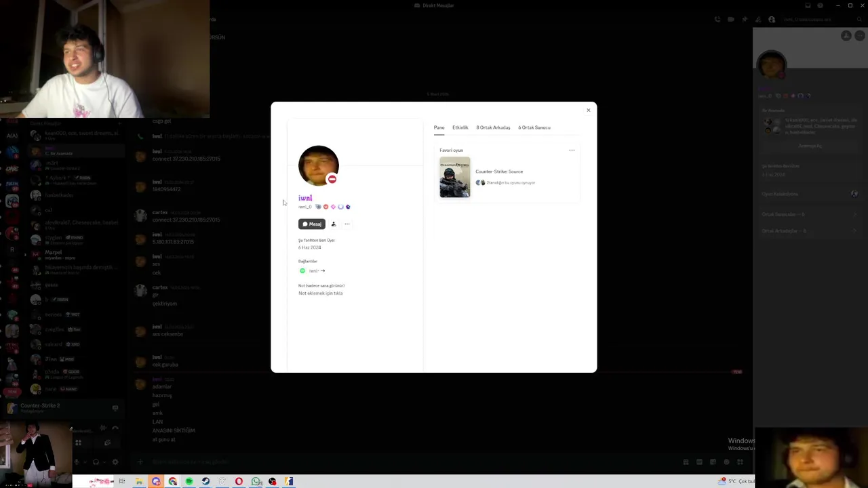The image size is (868, 488).
Task: Open pinned messages in Discord header
Action: pos(745,20)
